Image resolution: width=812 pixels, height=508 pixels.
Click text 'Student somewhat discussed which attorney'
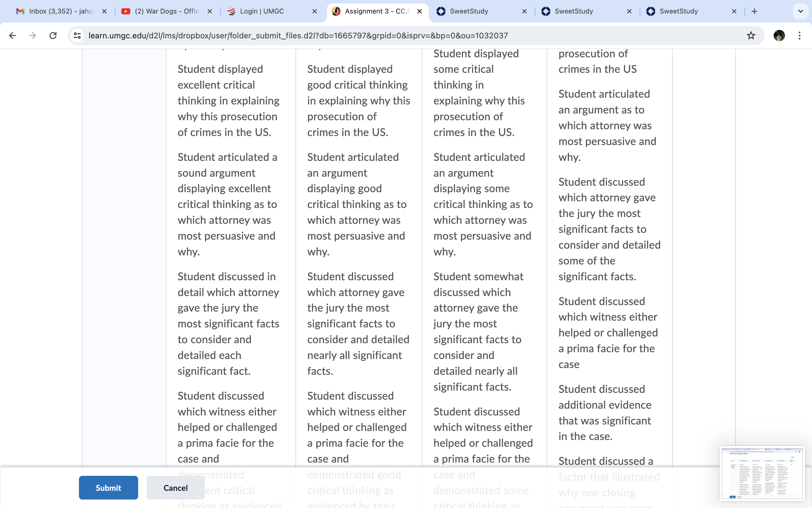coord(478,292)
